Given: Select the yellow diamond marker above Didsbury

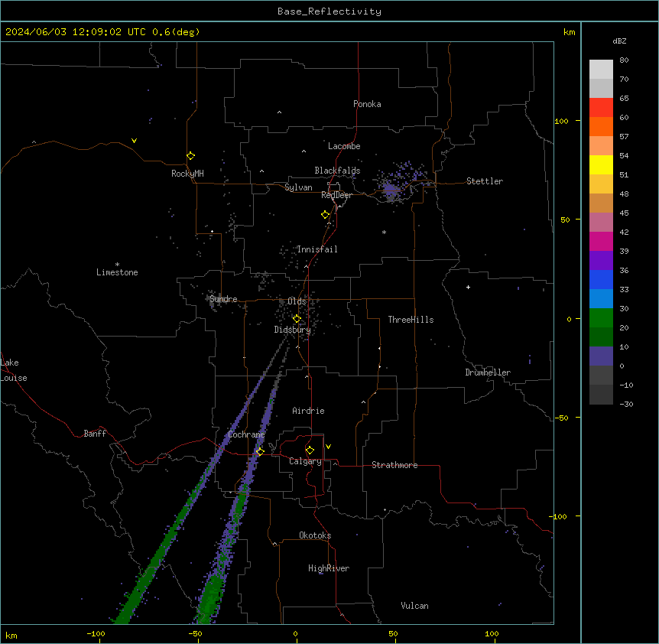Looking at the screenshot, I should pos(297,318).
